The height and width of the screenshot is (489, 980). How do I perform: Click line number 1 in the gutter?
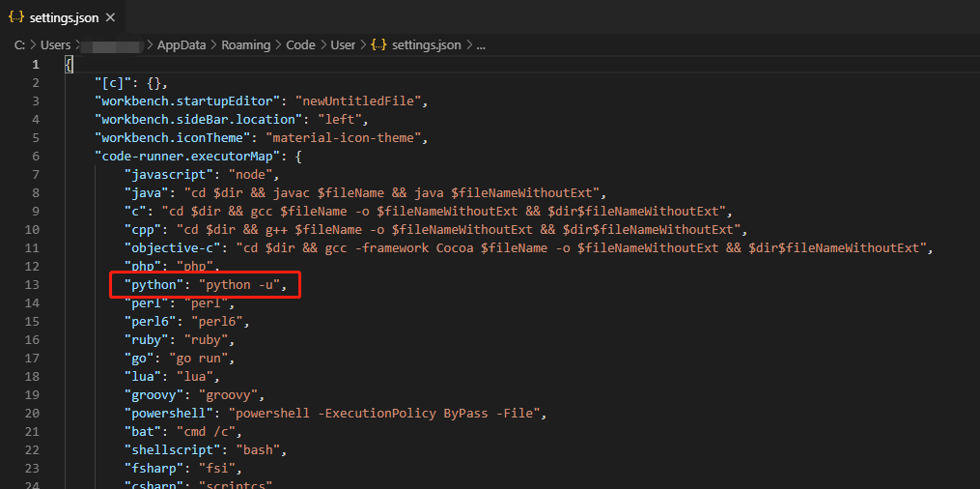(x=36, y=65)
